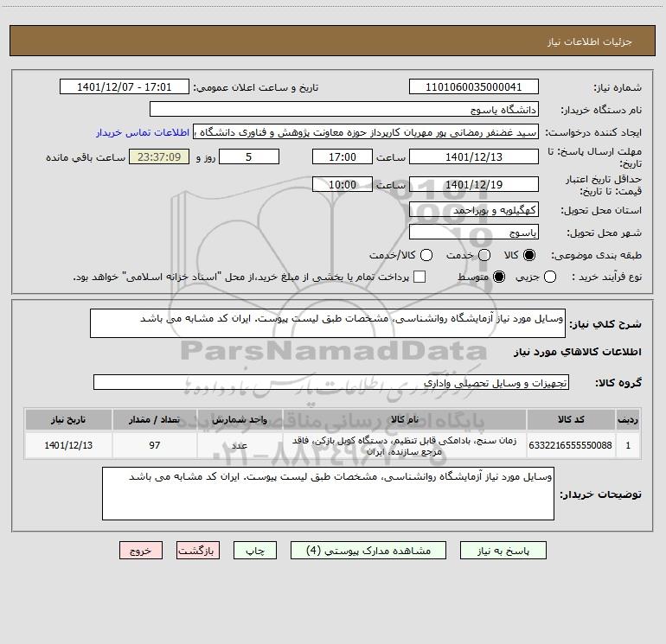This screenshot has width=666, height=644.
Task: Click the جزئیات اطلاعات نیاز header title
Action: click(x=589, y=41)
